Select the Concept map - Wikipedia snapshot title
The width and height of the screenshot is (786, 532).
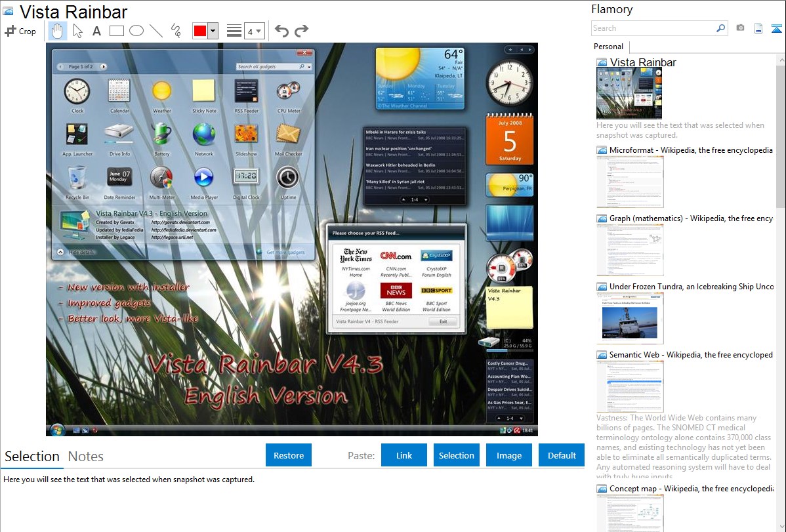click(692, 488)
